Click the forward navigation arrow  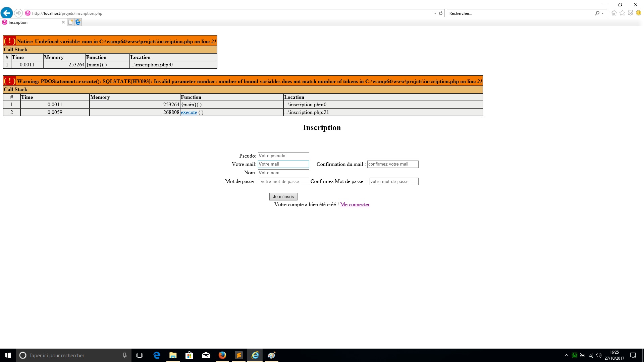18,13
